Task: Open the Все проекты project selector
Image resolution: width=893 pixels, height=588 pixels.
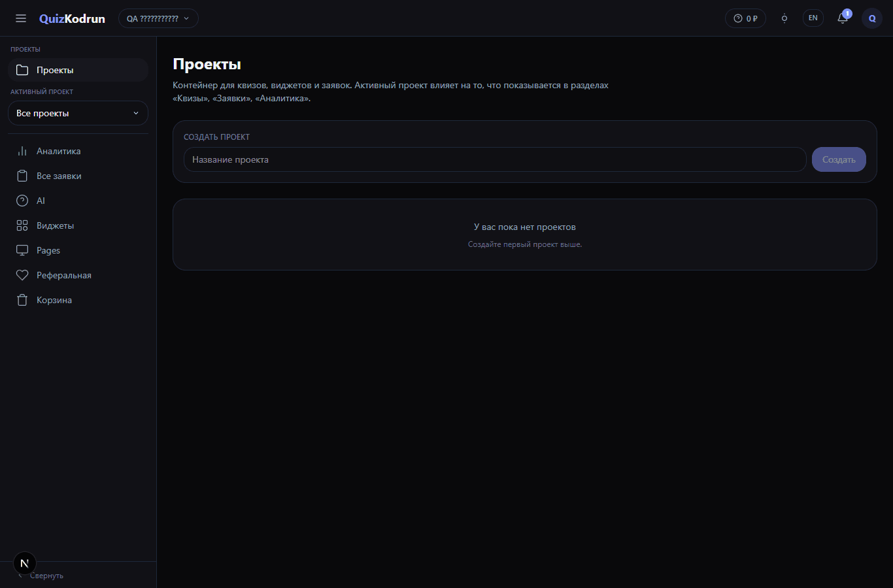Action: [x=78, y=113]
